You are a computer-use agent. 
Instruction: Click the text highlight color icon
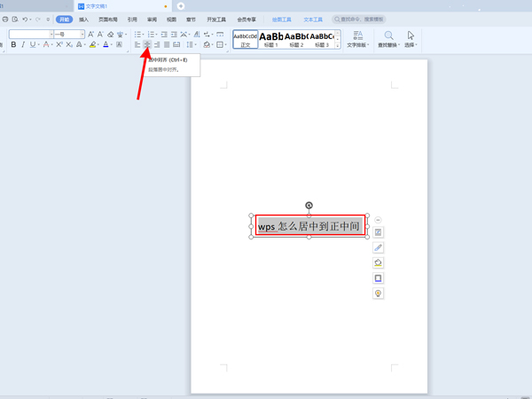(92, 44)
